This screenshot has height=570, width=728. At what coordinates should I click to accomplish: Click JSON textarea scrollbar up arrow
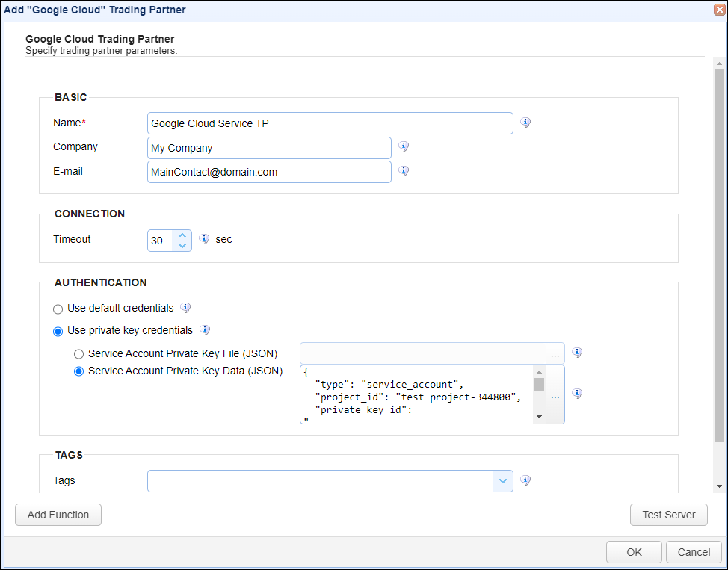coord(539,372)
